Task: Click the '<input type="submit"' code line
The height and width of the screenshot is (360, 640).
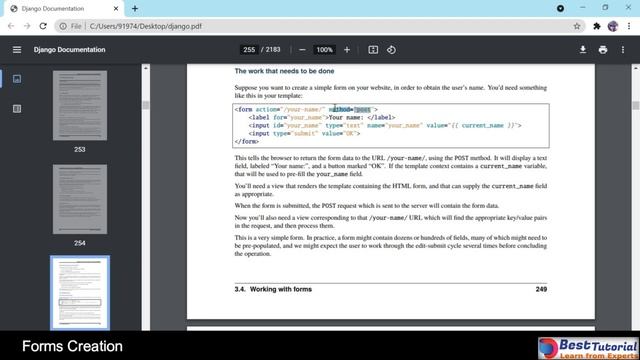Action: [x=304, y=133]
